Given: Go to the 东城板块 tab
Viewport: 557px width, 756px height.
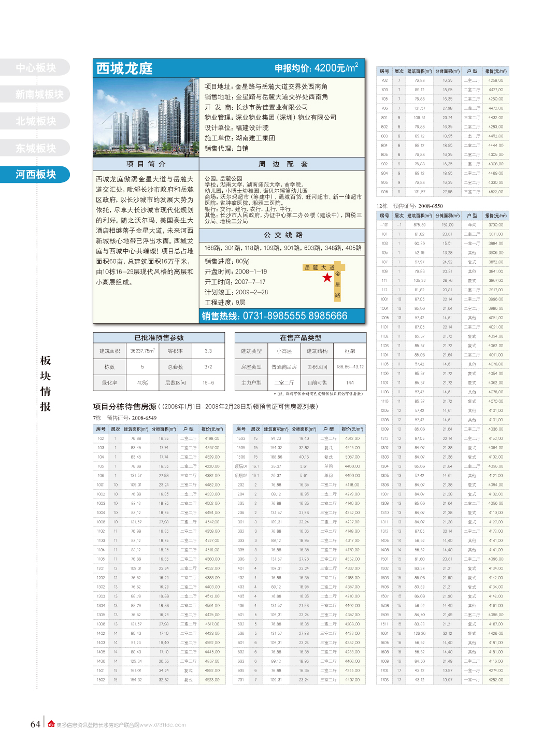Looking at the screenshot, I should click(35, 148).
